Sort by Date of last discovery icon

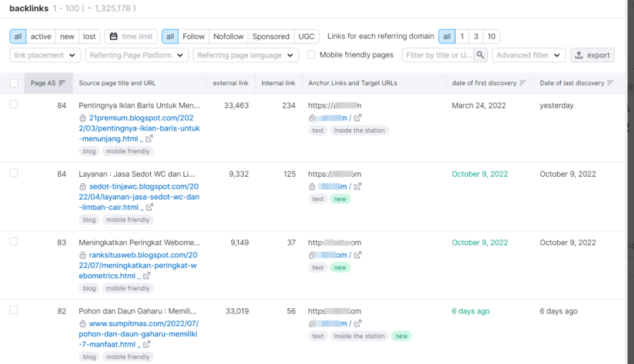pyautogui.click(x=610, y=83)
